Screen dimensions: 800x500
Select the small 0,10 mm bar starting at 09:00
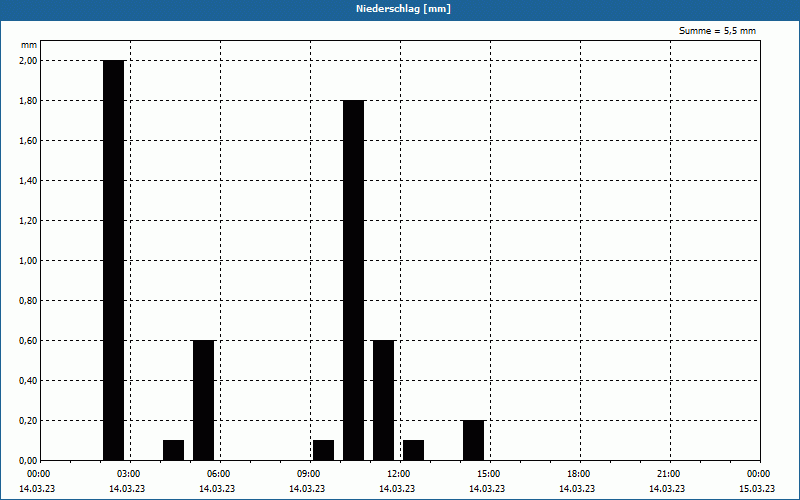pyautogui.click(x=323, y=451)
